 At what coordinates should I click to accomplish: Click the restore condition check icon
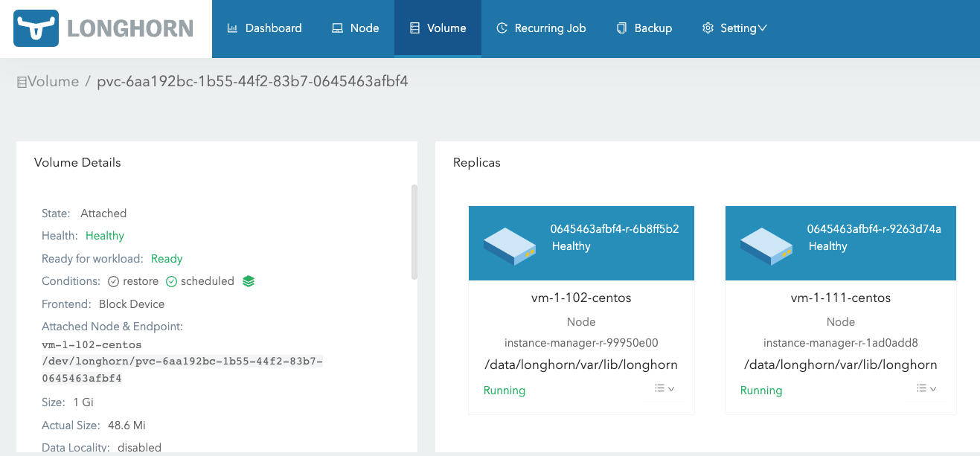click(114, 281)
